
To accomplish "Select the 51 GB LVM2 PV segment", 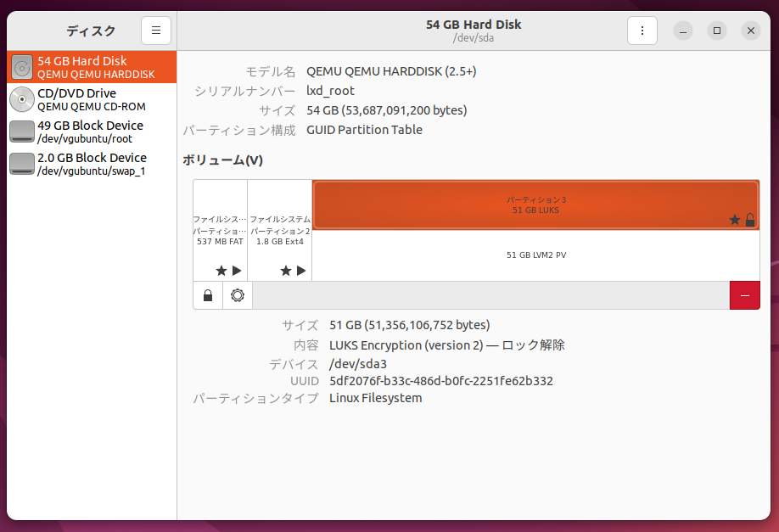I will (535, 254).
